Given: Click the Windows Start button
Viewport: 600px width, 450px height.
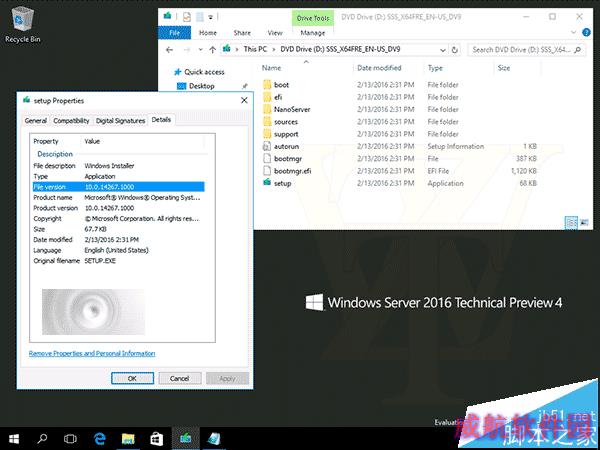Looking at the screenshot, I should [x=14, y=439].
